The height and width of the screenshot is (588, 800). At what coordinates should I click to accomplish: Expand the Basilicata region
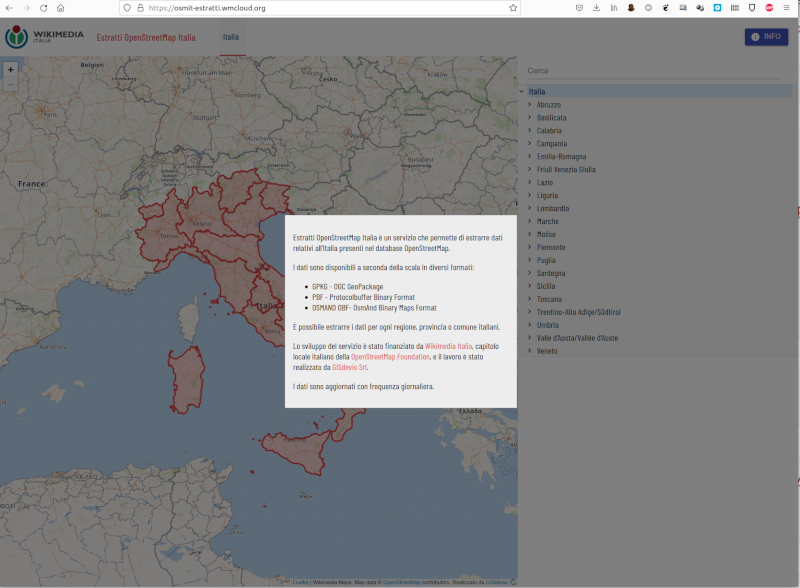[530, 117]
